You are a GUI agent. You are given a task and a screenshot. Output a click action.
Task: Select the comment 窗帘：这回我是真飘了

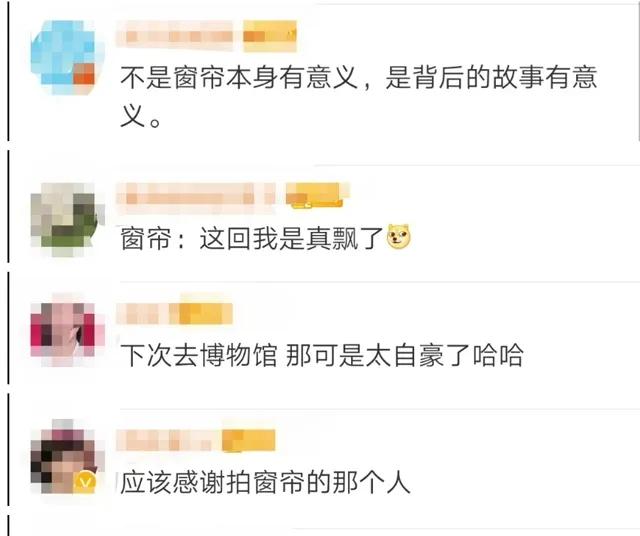(x=252, y=238)
